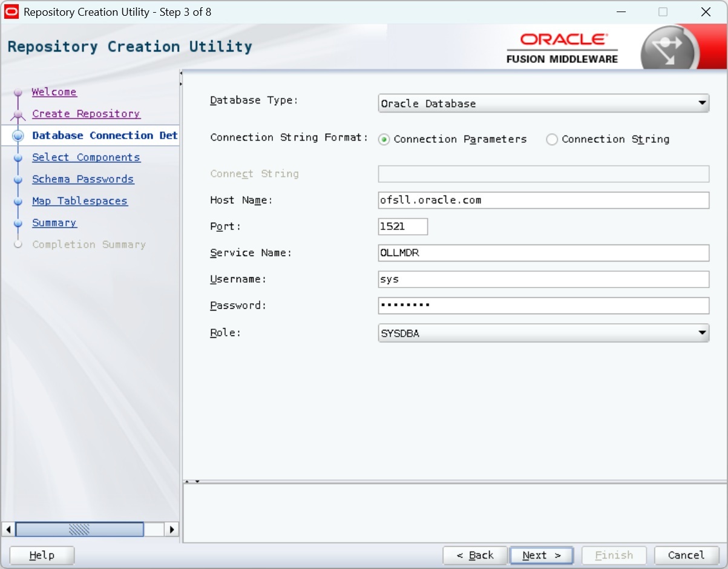
Task: Choose the Connection String radio option
Action: click(551, 140)
